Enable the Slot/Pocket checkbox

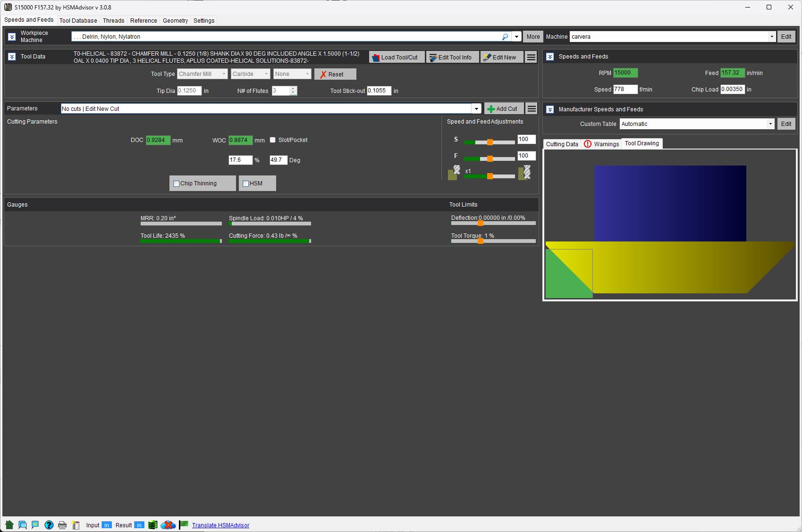tap(273, 140)
